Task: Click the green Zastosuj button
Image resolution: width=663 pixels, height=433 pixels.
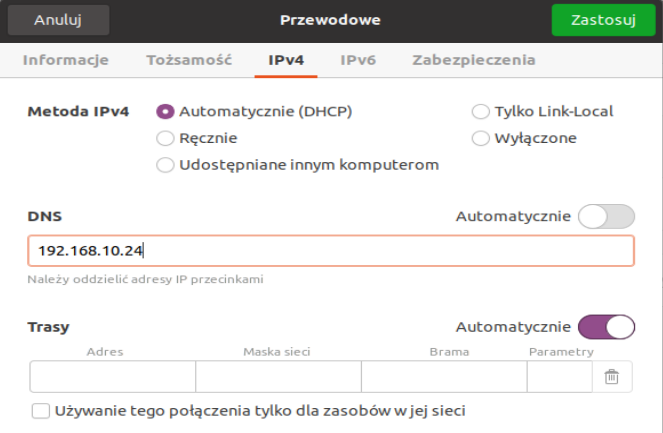Action: tap(603, 20)
